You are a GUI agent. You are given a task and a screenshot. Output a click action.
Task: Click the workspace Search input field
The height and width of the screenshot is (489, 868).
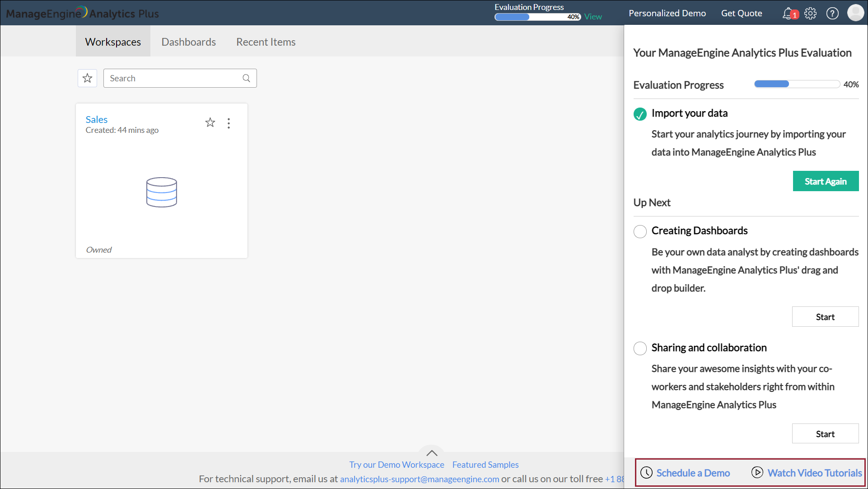pyautogui.click(x=174, y=78)
